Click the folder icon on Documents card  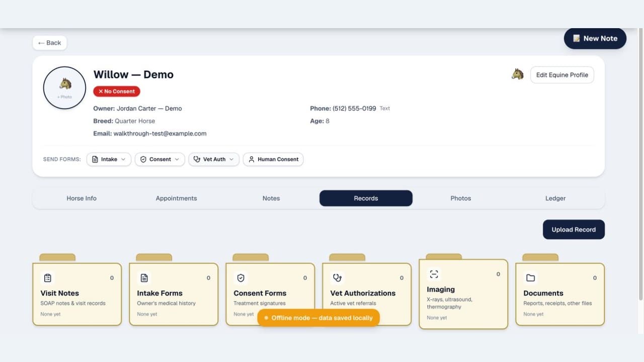[531, 278]
